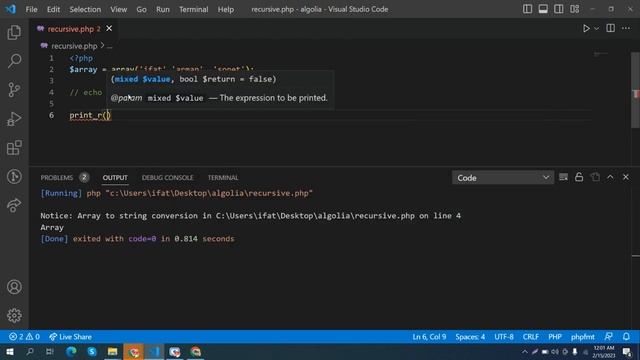Open the Explorer view in activity bar
Screen dimensions: 640x360
pyautogui.click(x=14, y=32)
